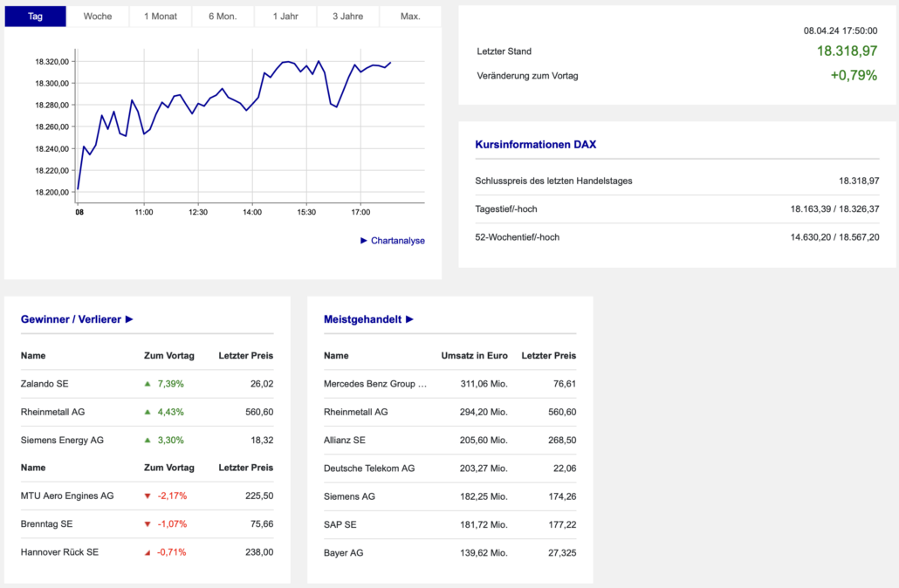Click the arrow icon after Meistgehandelt
This screenshot has height=588, width=899.
409,319
